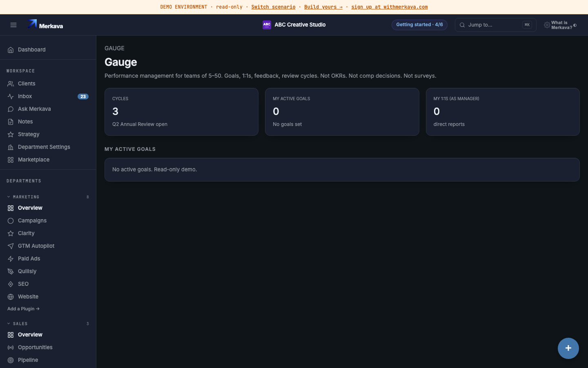Click the Inbox unread count badge 23
588x368 pixels.
coord(83,96)
